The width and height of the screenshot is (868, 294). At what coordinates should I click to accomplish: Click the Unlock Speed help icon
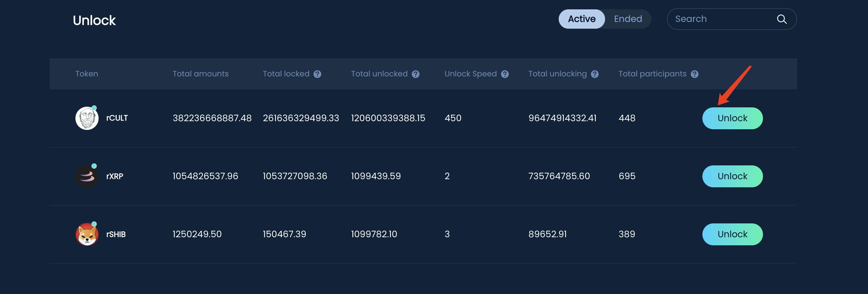coord(505,74)
